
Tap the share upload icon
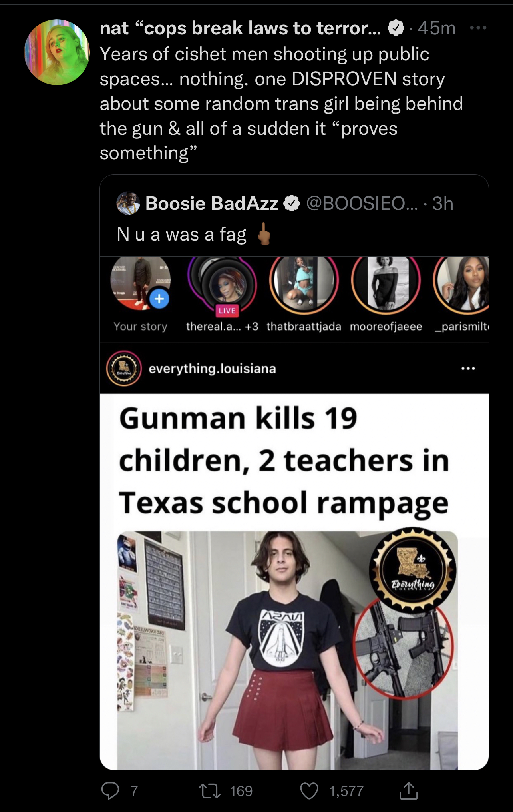pos(408,790)
